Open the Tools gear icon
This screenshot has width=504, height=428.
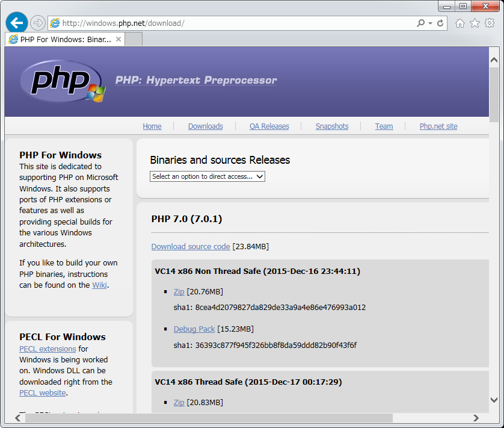(490, 23)
